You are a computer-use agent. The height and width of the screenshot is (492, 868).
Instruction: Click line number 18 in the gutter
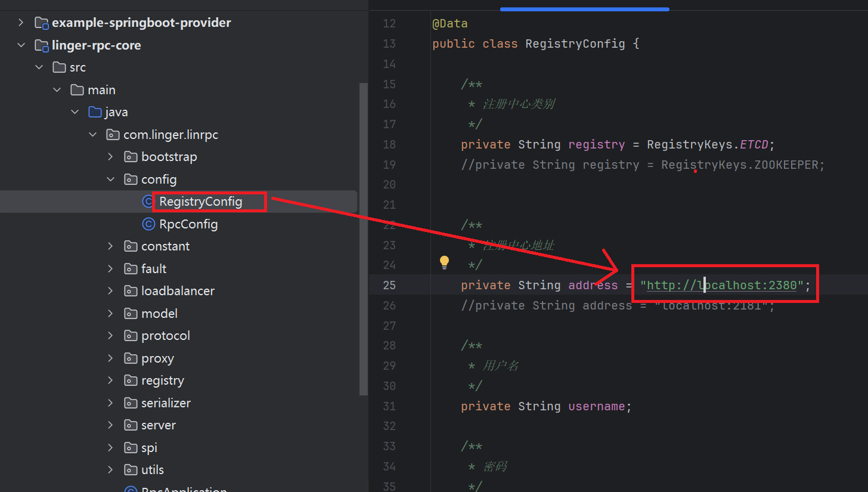[x=389, y=144]
